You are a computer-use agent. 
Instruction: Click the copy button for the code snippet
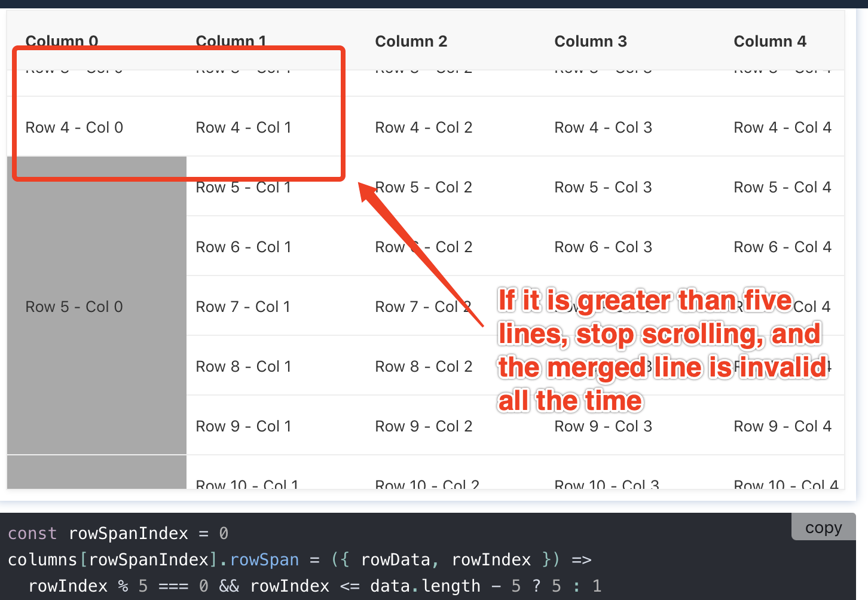(823, 527)
